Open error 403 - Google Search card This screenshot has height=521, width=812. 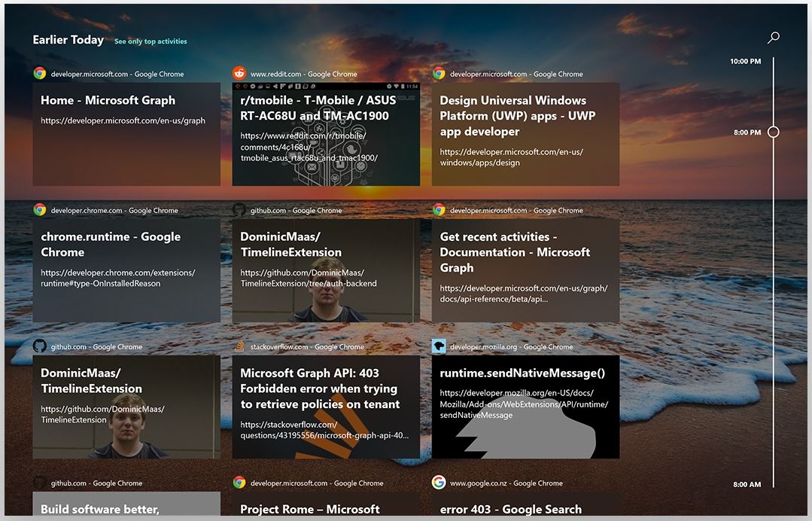525,504
